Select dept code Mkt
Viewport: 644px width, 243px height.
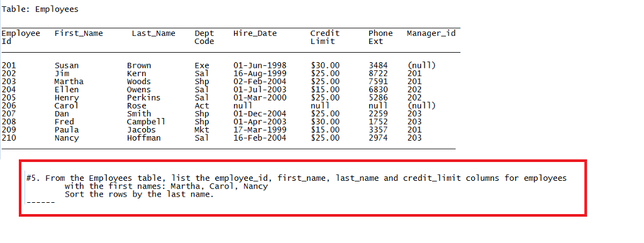pos(202,130)
